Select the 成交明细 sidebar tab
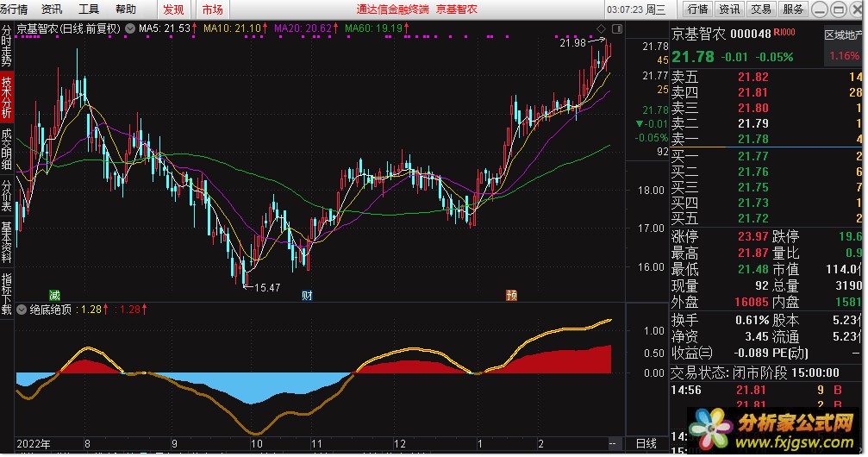 [6, 149]
